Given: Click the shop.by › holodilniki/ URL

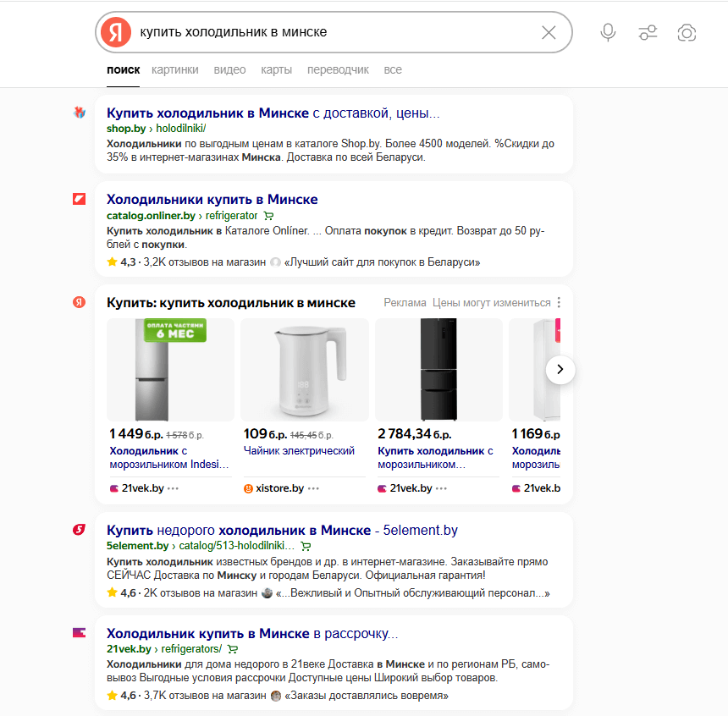Looking at the screenshot, I should [156, 128].
